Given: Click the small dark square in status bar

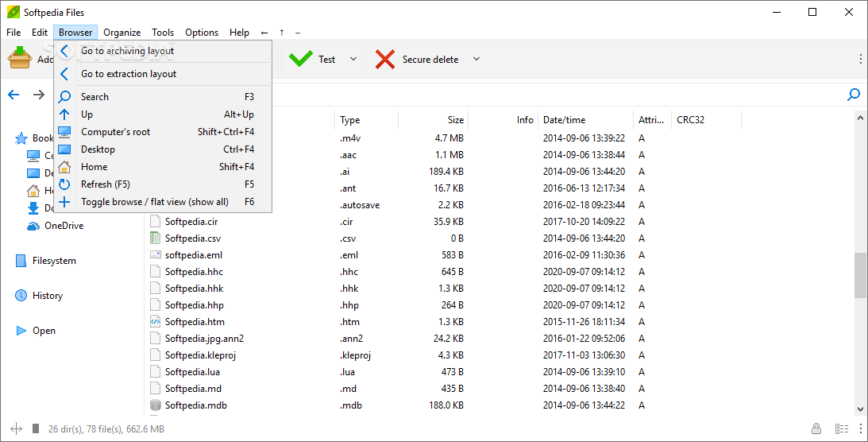Looking at the screenshot, I should [x=36, y=428].
